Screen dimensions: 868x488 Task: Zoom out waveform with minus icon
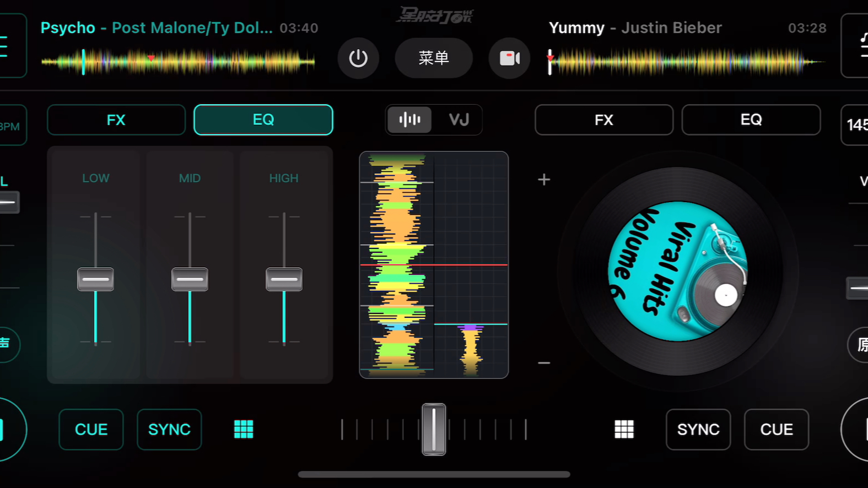coord(544,363)
